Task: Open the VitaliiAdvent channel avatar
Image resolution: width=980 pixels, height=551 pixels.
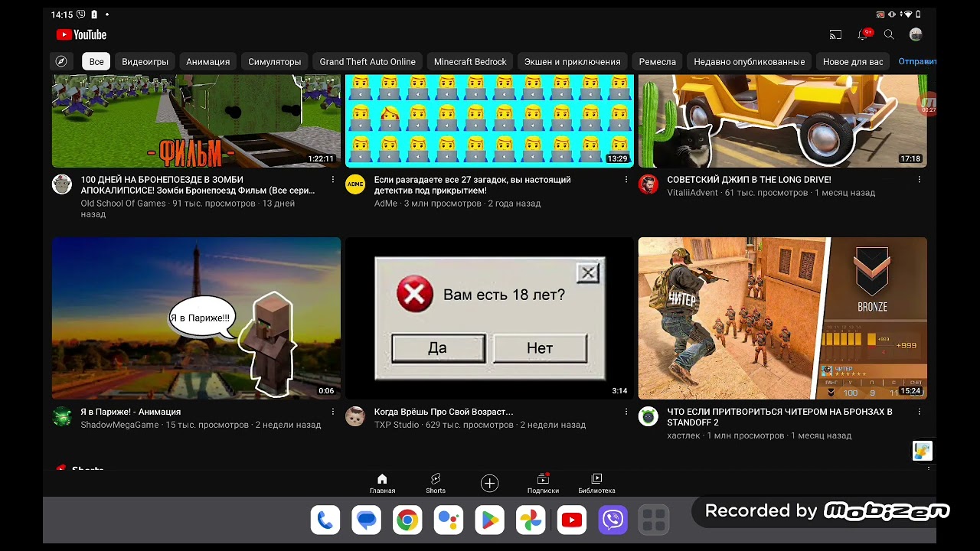Action: [x=648, y=184]
